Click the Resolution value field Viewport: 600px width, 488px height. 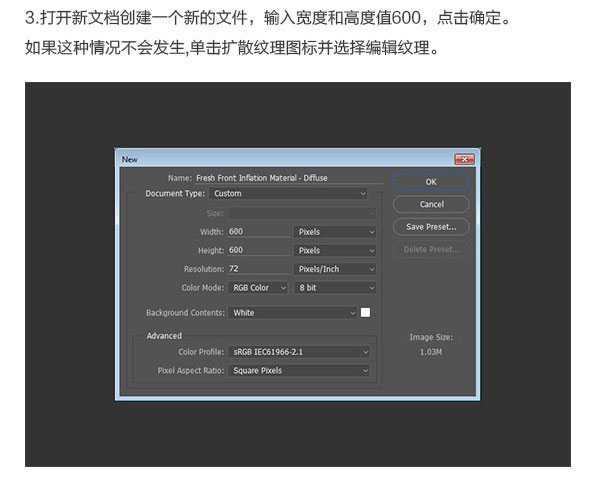(x=258, y=269)
